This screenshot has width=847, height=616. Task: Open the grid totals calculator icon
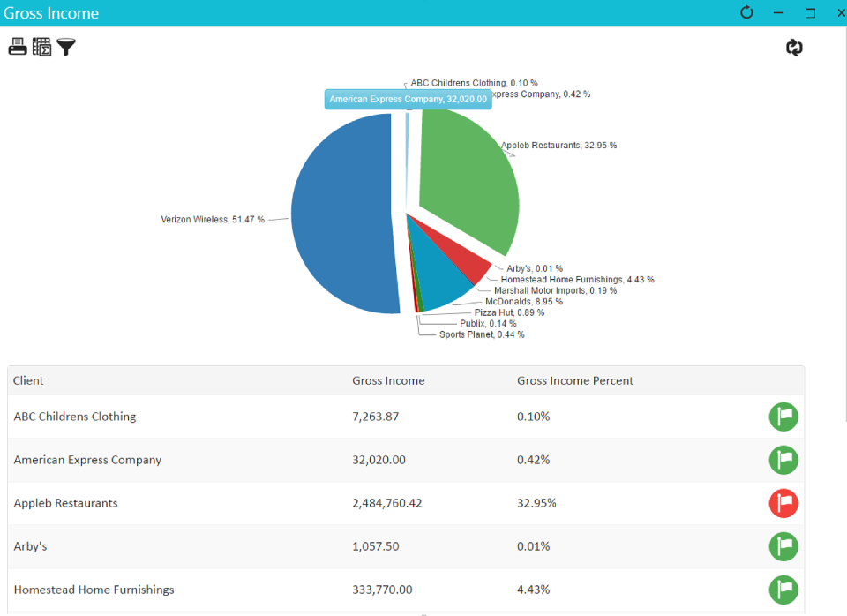[x=41, y=47]
